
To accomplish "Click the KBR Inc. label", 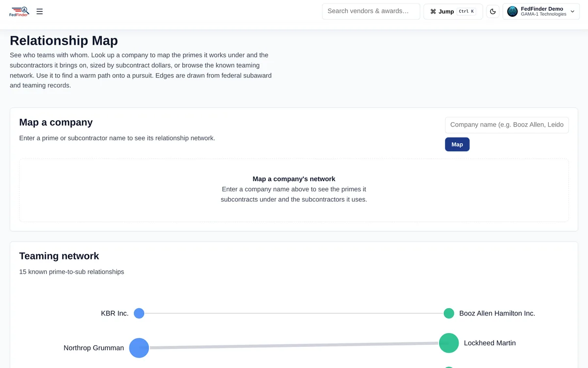I will 115,313.
